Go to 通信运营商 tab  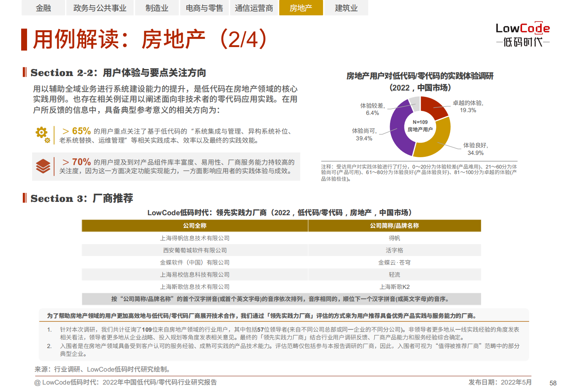(254, 8)
